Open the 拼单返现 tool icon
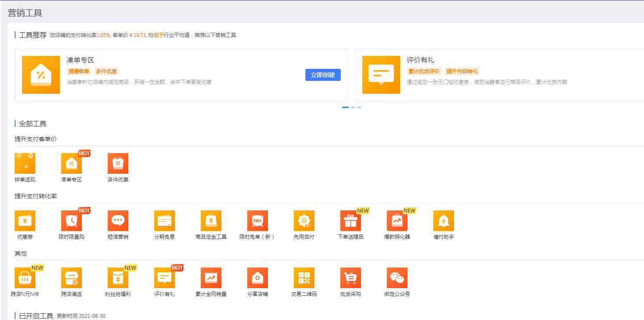The height and width of the screenshot is (320, 644). 25,163
